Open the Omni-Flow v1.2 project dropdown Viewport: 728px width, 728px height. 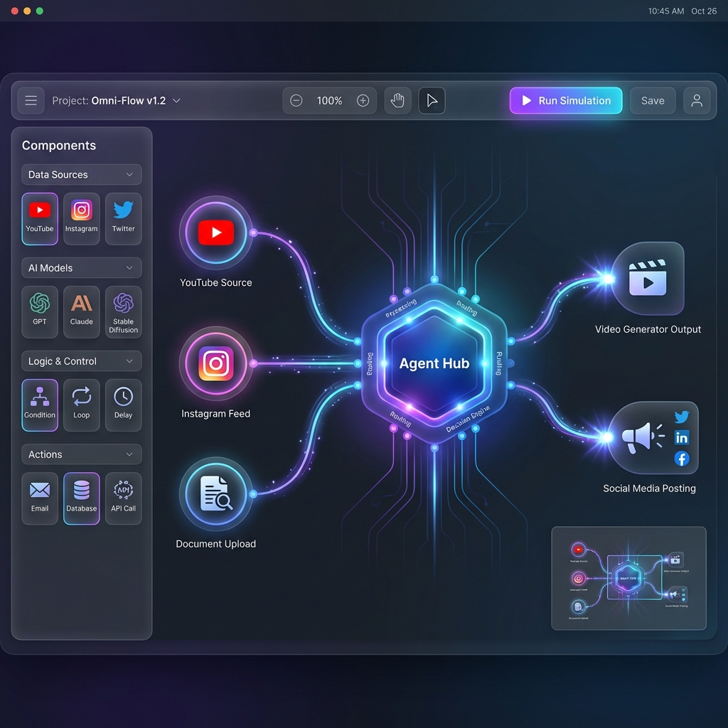(x=116, y=101)
